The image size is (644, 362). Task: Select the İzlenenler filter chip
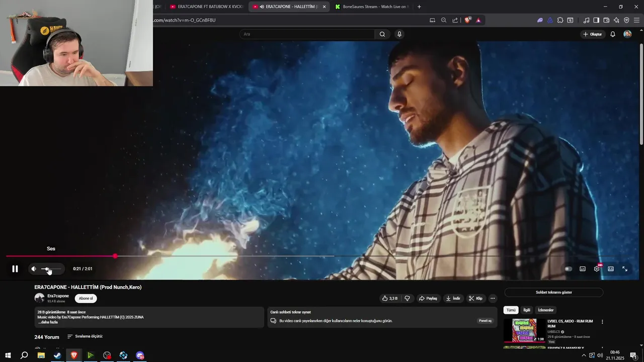coord(546,310)
